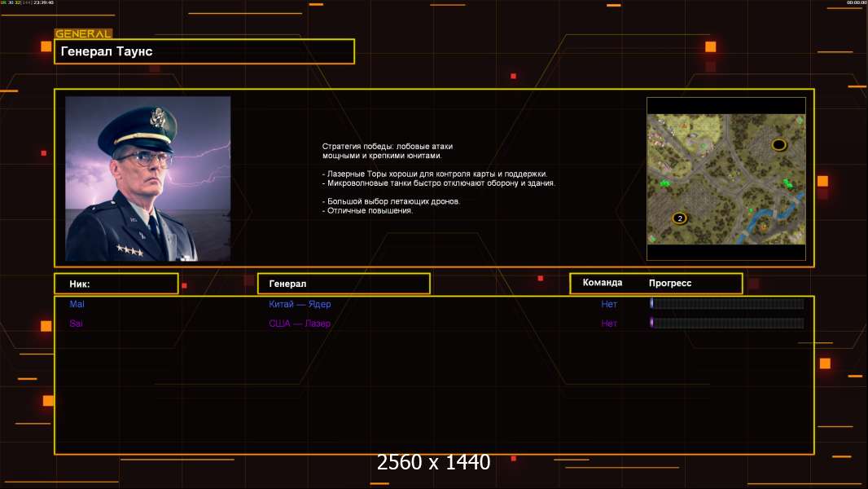Click the strategy description text
The width and height of the screenshot is (868, 489).
(x=438, y=178)
